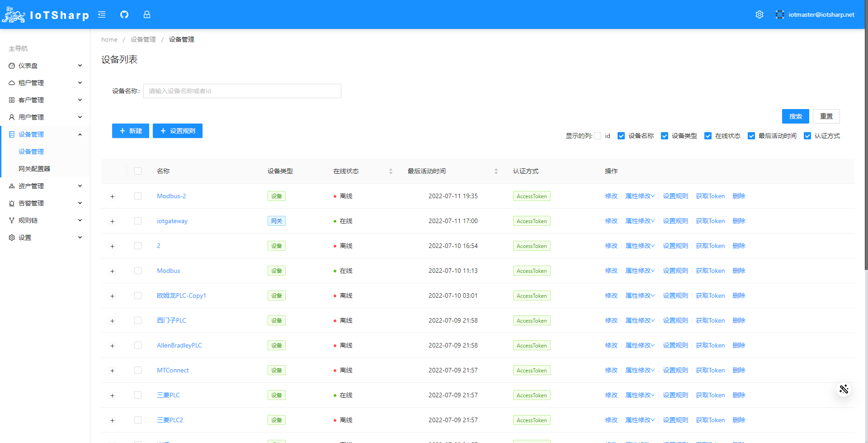Expand the Modbus-2 row details

[x=113, y=196]
